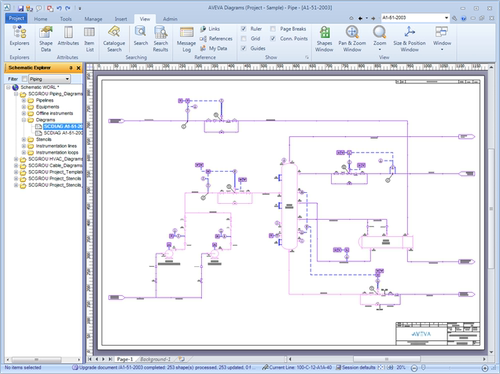The width and height of the screenshot is (500, 374).
Task: Jump to last sheet button
Action: click(x=110, y=359)
